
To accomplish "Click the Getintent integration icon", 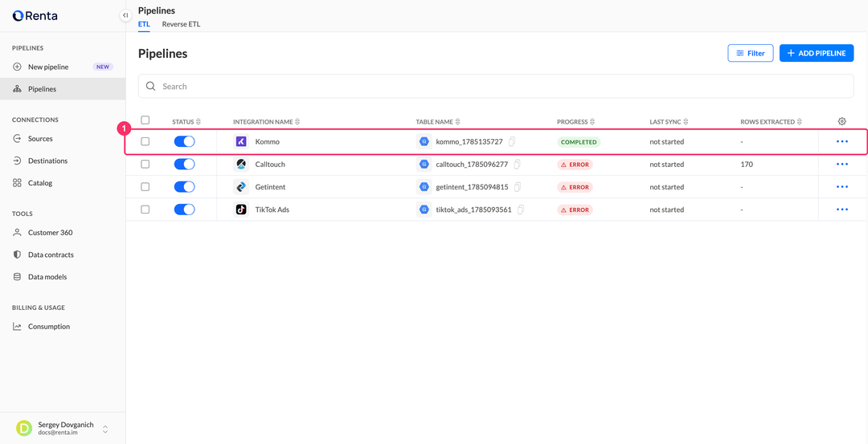I will (x=241, y=187).
